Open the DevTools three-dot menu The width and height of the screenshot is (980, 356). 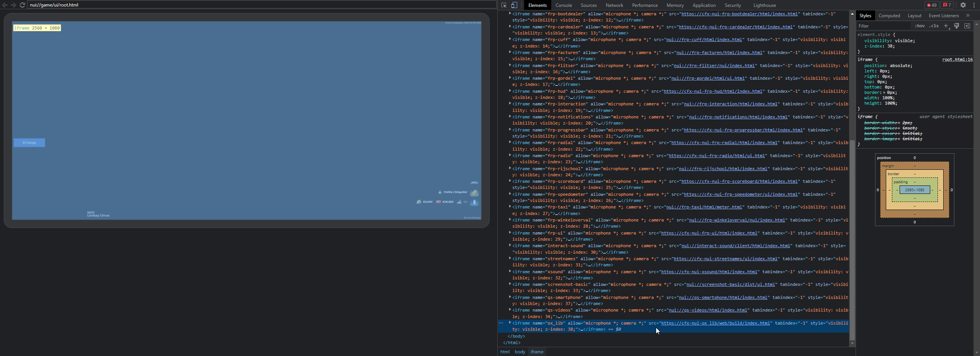click(974, 5)
